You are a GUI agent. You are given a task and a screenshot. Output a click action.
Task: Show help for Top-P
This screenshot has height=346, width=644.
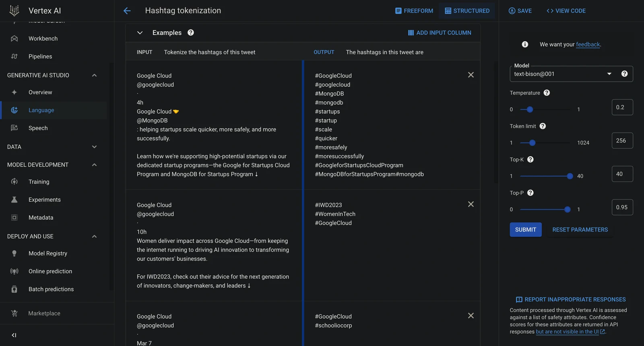click(x=530, y=193)
